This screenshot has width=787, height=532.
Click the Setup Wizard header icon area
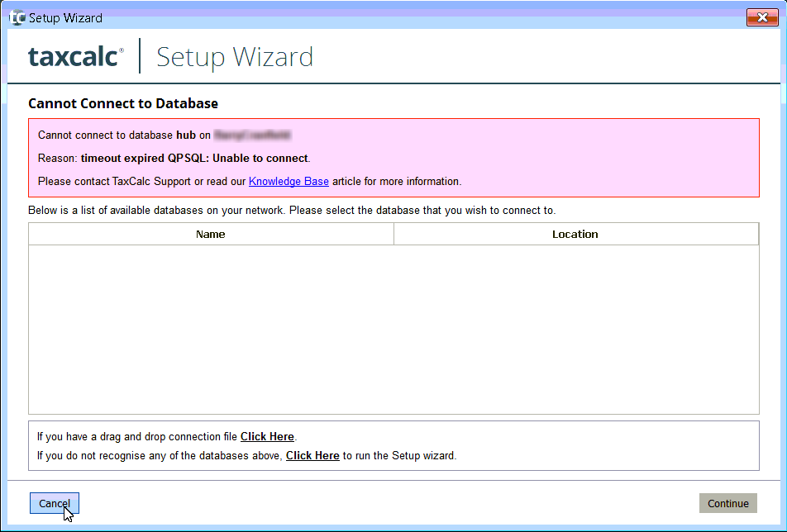(234, 58)
